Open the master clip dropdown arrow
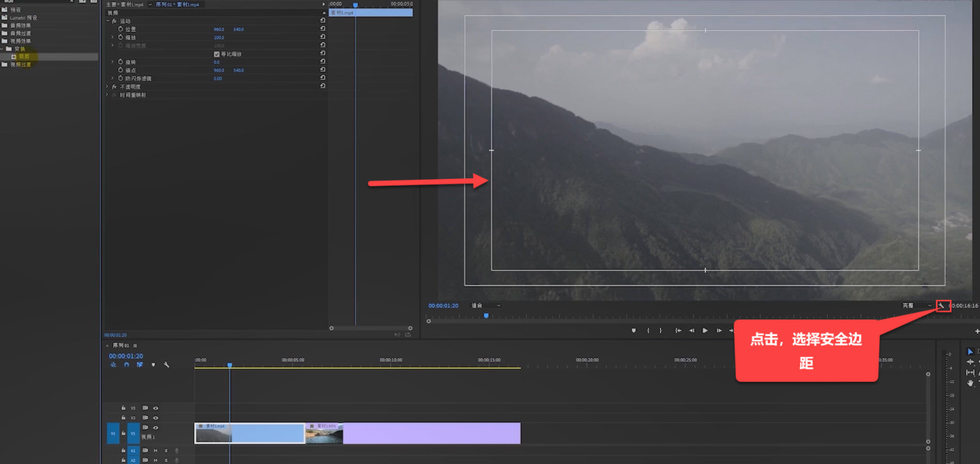980x464 pixels. (150, 4)
